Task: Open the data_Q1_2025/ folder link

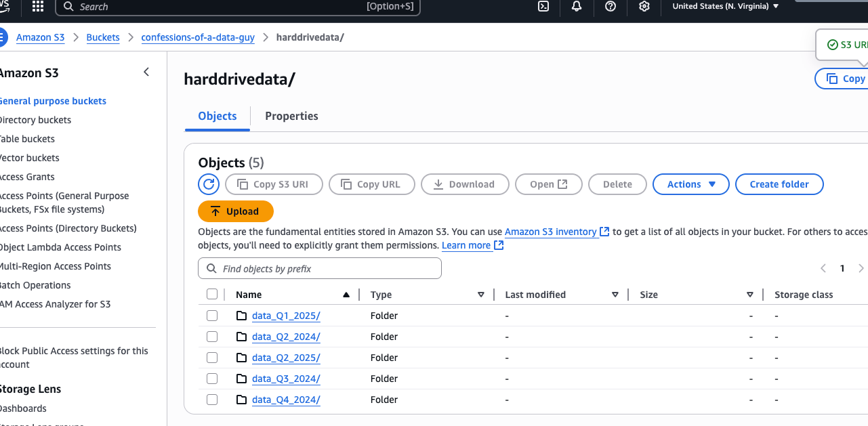Action: coord(286,316)
